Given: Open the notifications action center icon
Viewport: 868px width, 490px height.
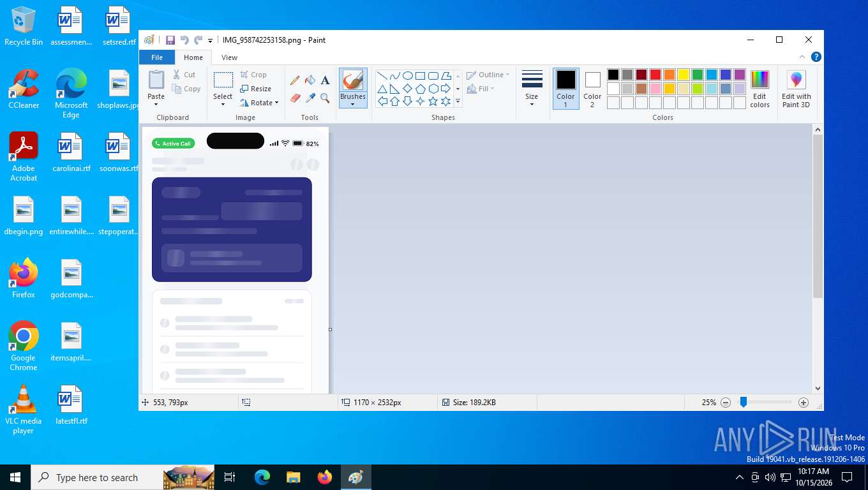Looking at the screenshot, I should tap(847, 477).
